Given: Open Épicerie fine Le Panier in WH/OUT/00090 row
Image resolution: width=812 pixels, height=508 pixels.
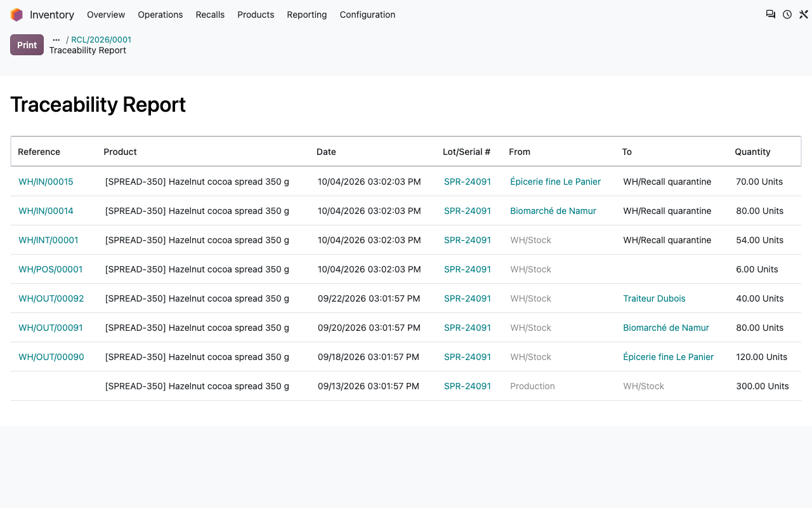Looking at the screenshot, I should 669,357.
